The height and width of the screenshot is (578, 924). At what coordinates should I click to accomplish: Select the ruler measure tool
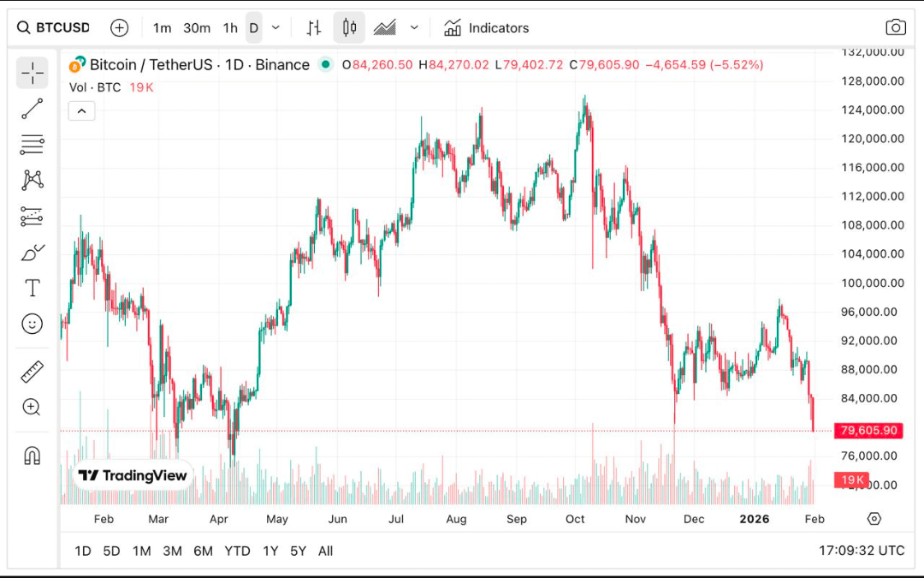33,372
